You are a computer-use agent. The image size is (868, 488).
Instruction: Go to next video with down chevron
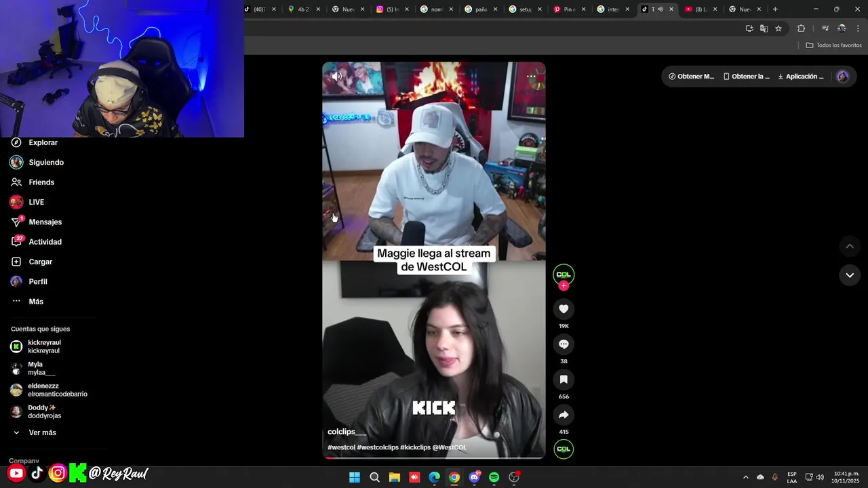point(850,275)
